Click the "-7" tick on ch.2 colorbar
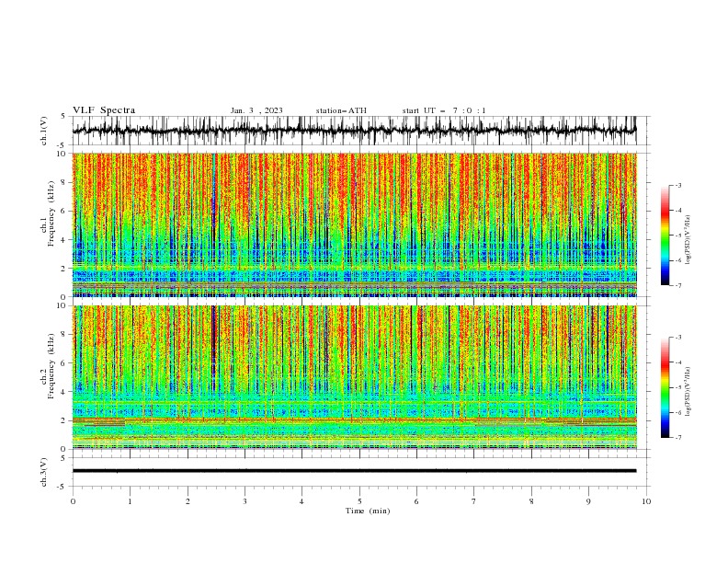Image resolution: width=728 pixels, height=563 pixels. coord(678,438)
